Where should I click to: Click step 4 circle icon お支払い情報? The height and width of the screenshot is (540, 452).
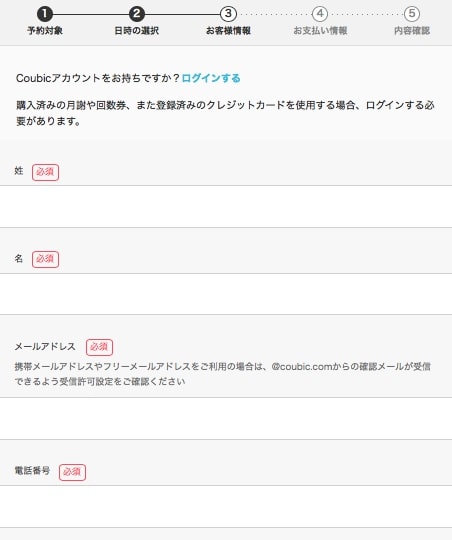(320, 14)
